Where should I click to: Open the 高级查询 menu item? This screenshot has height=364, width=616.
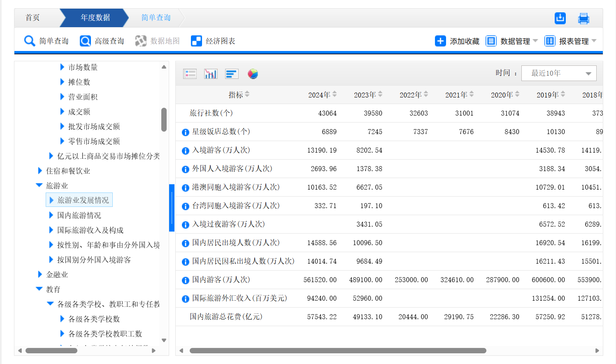pos(102,41)
